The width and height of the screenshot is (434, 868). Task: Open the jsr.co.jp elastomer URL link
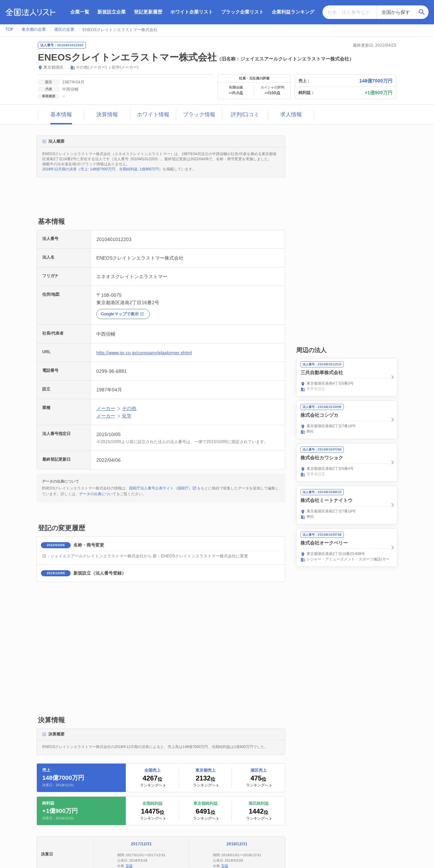(144, 353)
